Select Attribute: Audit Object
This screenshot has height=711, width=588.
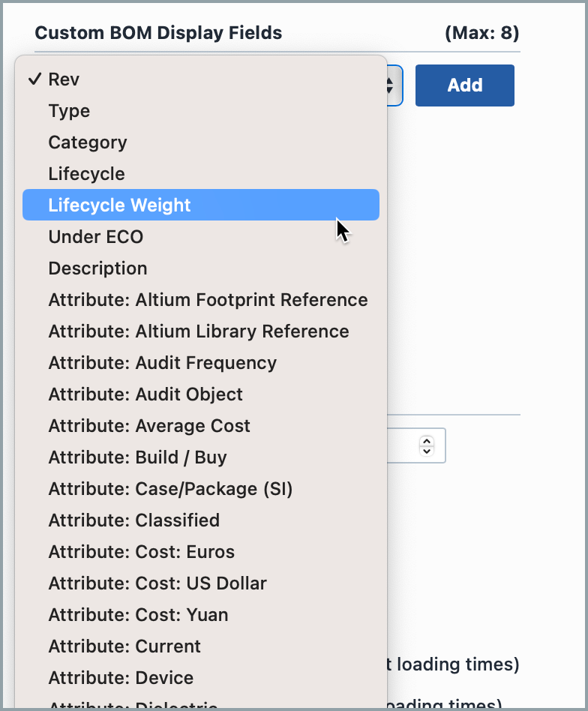[x=145, y=394]
